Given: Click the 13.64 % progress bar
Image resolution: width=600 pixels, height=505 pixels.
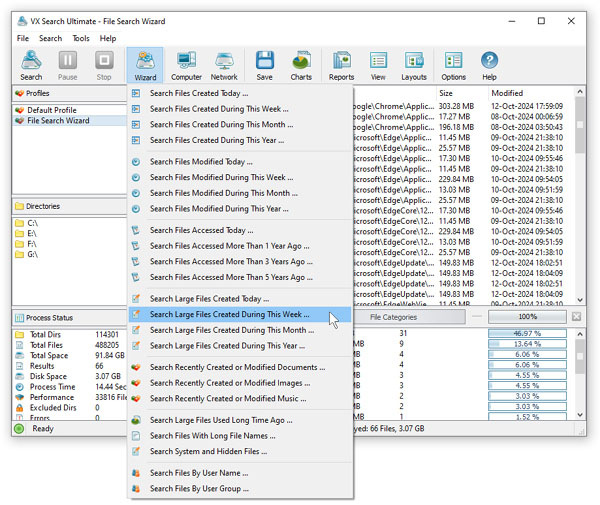Looking at the screenshot, I should (x=527, y=344).
